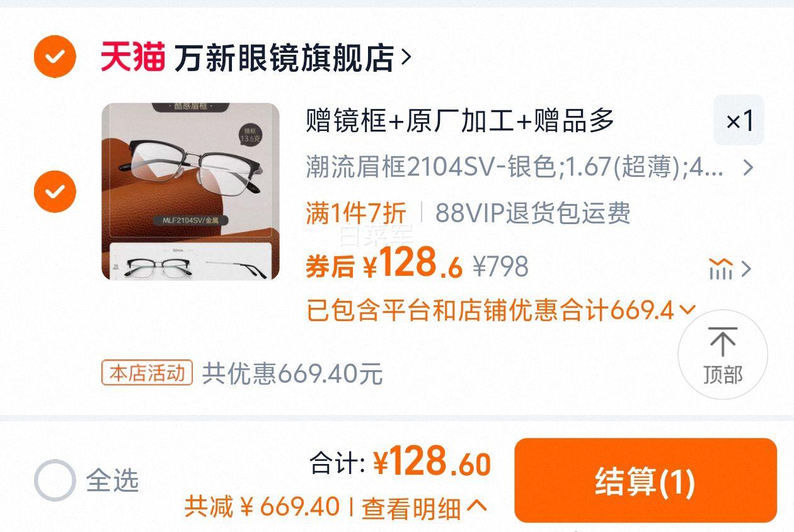The height and width of the screenshot is (532, 794).
Task: Click the 共优惠669.40元 store activity text
Action: 292,373
